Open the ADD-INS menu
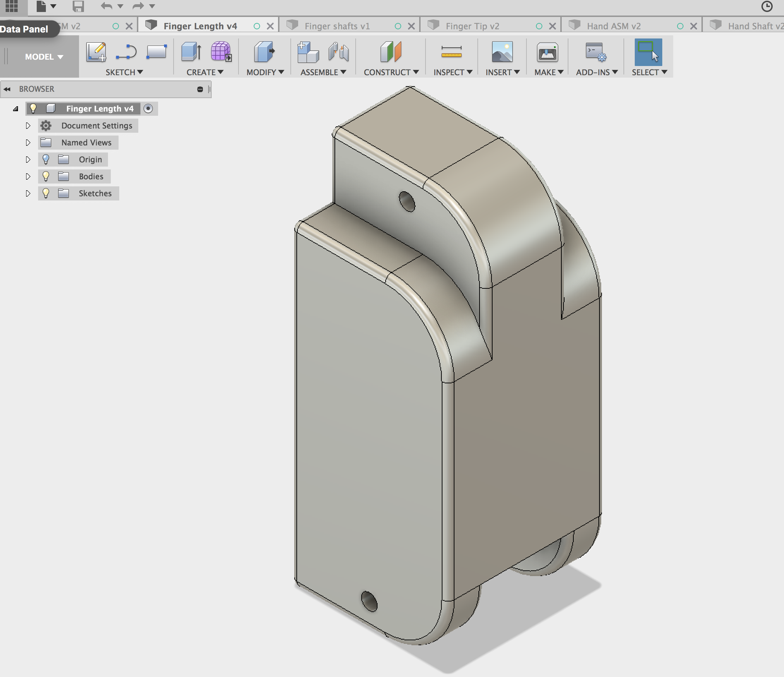The height and width of the screenshot is (677, 784). [597, 72]
